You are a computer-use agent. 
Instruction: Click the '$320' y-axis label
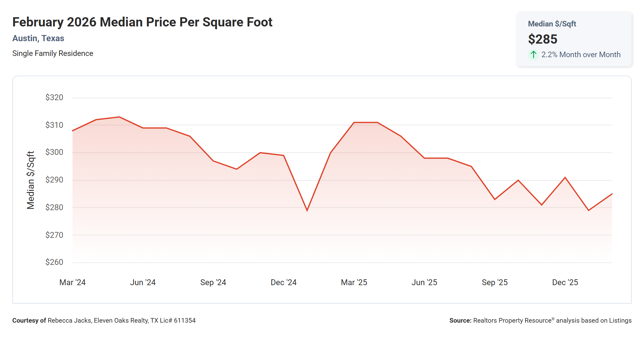coord(54,97)
